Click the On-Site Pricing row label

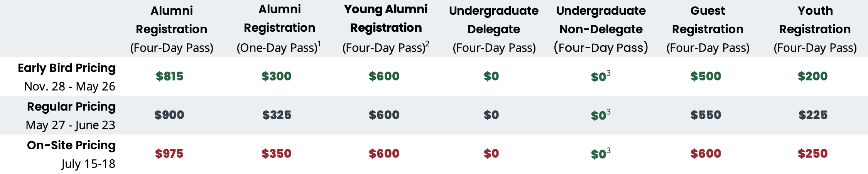pos(71,145)
